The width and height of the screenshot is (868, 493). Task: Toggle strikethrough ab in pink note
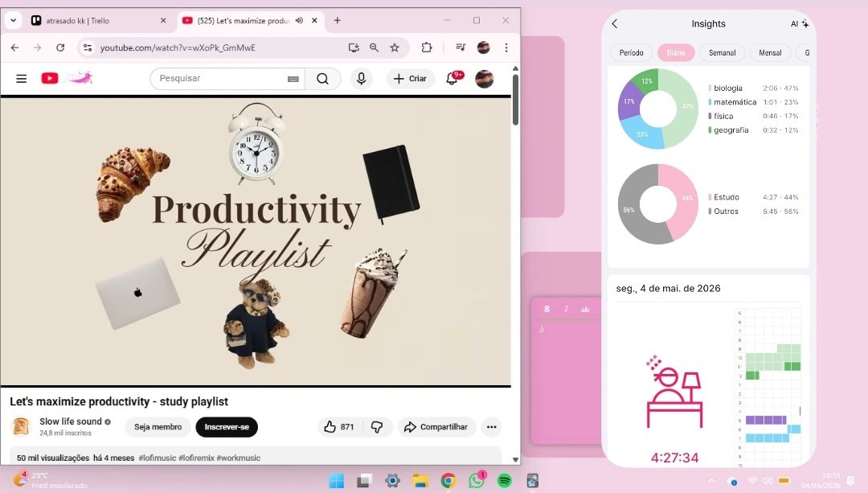coord(585,309)
